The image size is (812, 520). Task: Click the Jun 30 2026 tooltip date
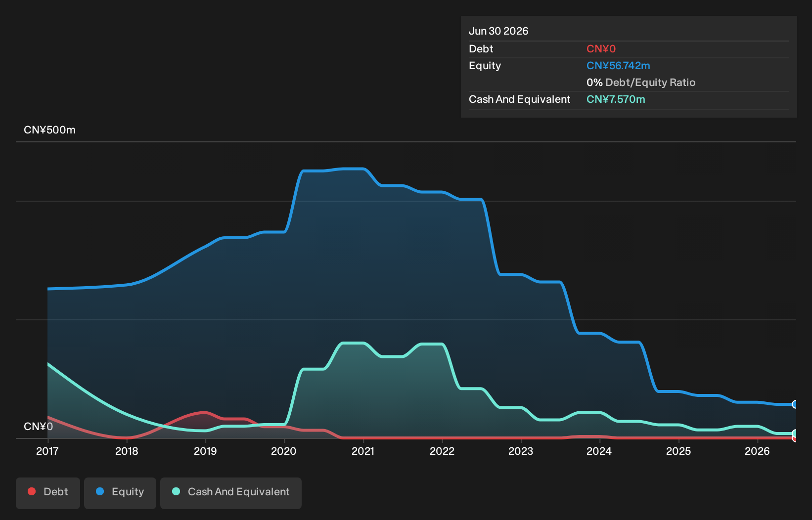tap(498, 31)
